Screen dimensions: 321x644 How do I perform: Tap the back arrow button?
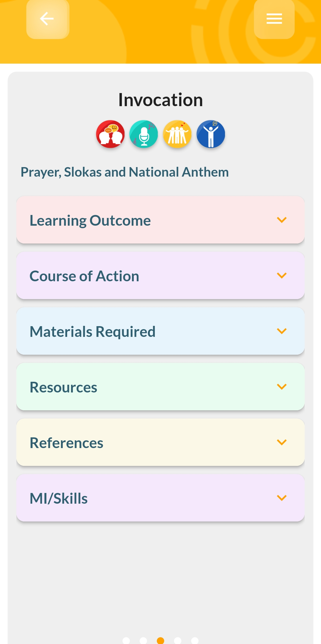point(48,19)
